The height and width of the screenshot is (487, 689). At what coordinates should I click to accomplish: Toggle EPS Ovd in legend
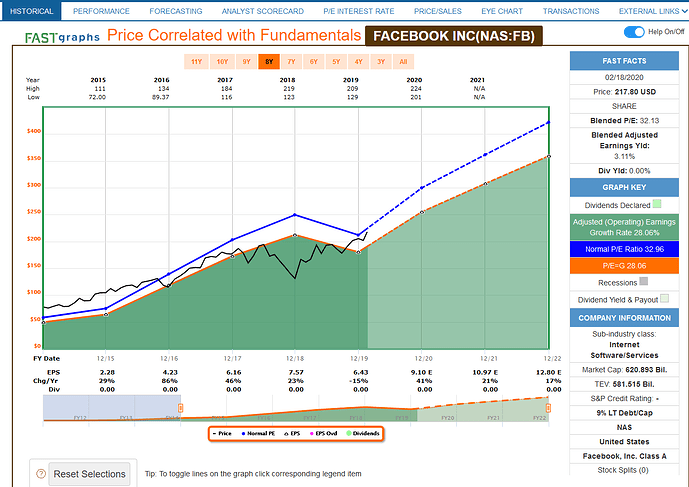tap(323, 433)
